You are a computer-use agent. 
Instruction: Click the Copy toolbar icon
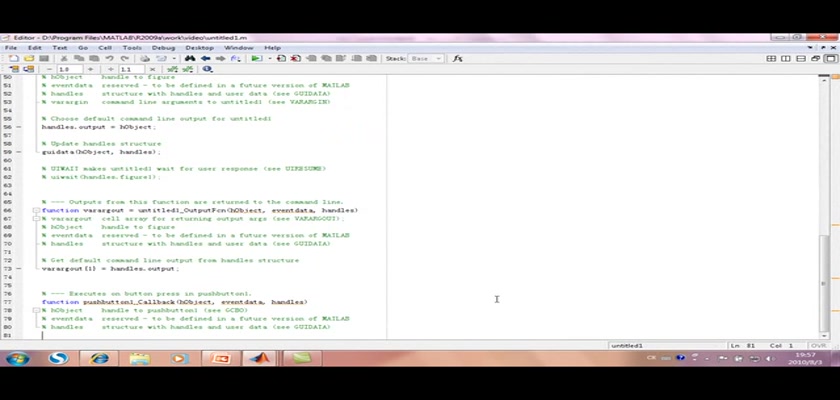[x=79, y=58]
